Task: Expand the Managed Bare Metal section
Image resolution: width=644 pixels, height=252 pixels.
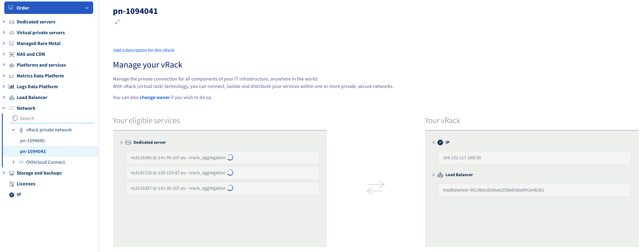Action: 4,43
